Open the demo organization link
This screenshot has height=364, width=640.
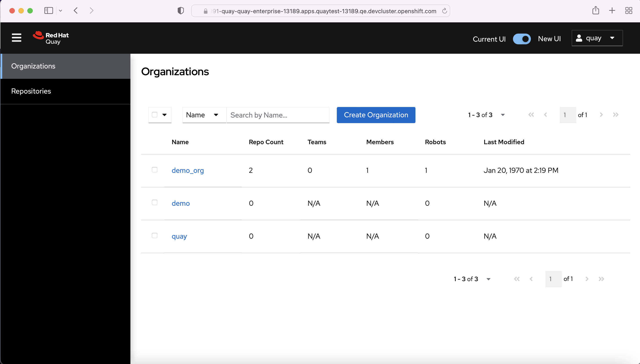(x=181, y=203)
